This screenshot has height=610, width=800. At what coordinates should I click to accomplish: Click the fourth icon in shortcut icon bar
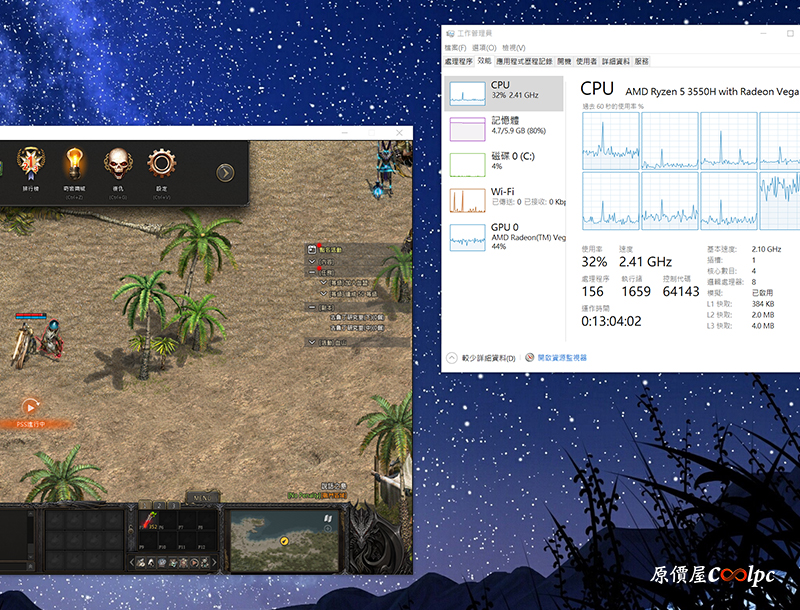click(x=173, y=563)
